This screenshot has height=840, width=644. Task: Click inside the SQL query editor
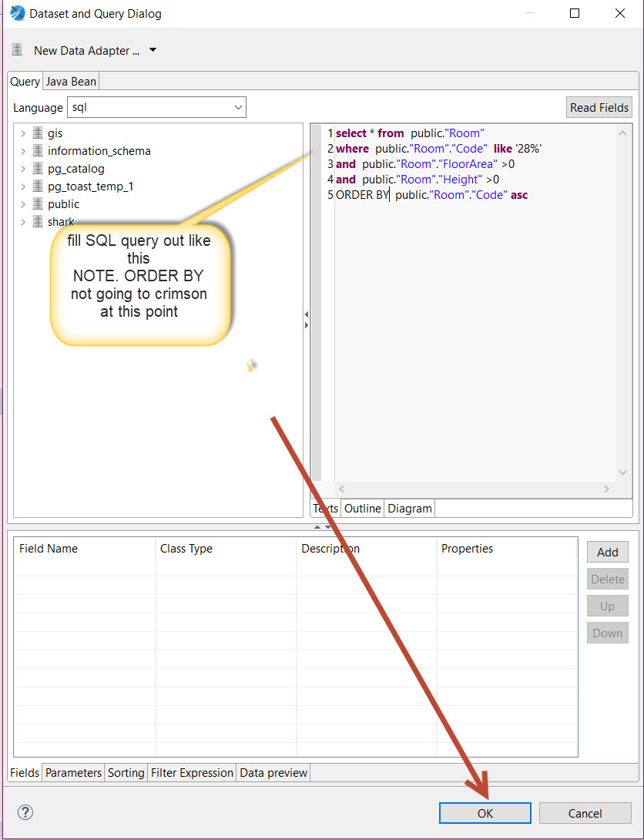tap(470, 324)
